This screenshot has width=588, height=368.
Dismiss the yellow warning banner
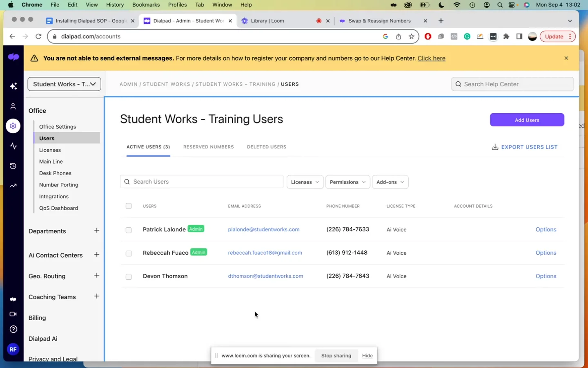coord(566,58)
